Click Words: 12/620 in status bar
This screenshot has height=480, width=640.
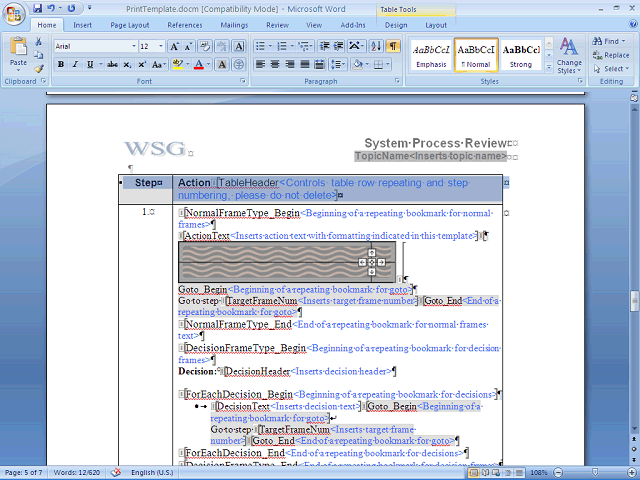click(77, 472)
